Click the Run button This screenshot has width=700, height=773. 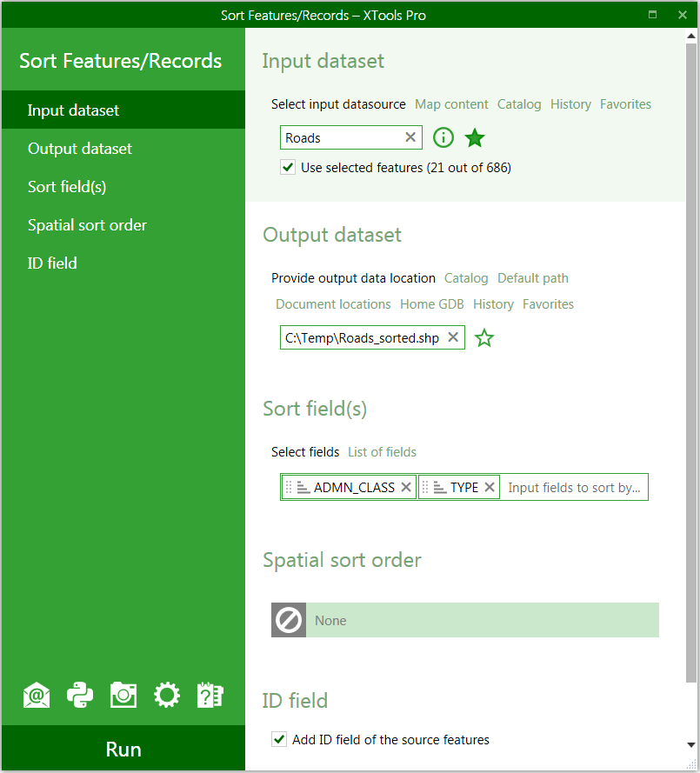123,750
